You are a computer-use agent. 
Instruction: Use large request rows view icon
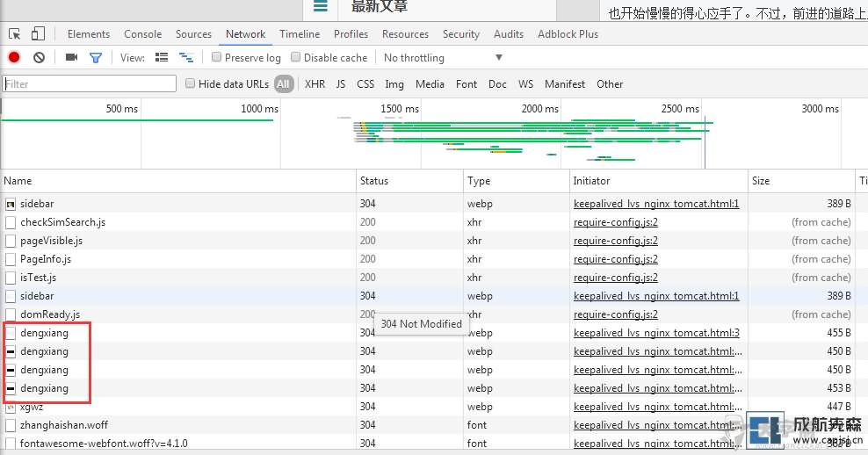162,57
